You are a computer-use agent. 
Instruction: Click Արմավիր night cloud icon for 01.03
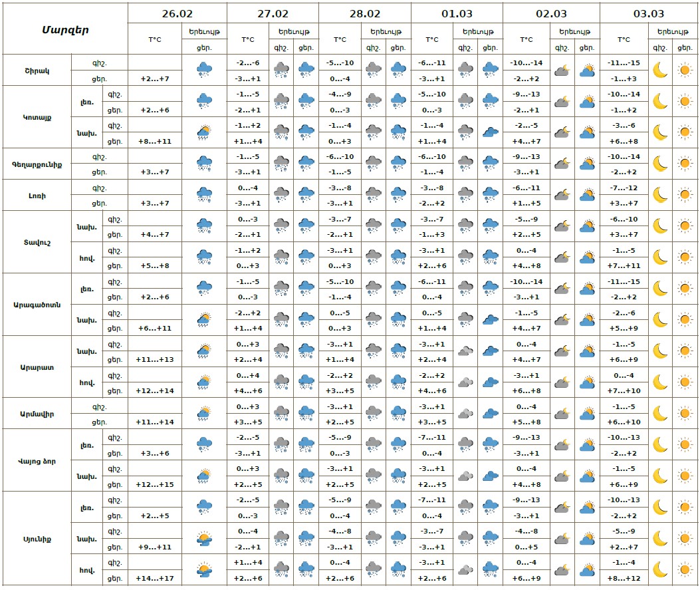click(467, 414)
